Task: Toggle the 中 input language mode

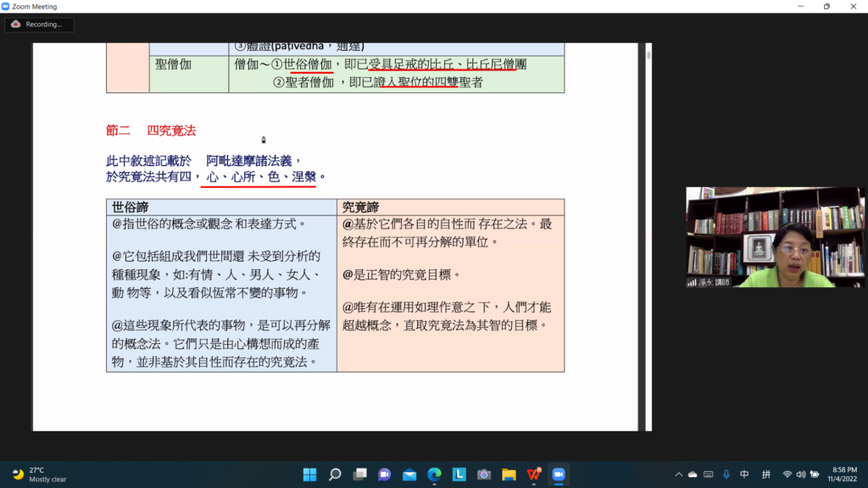Action: click(x=744, y=474)
